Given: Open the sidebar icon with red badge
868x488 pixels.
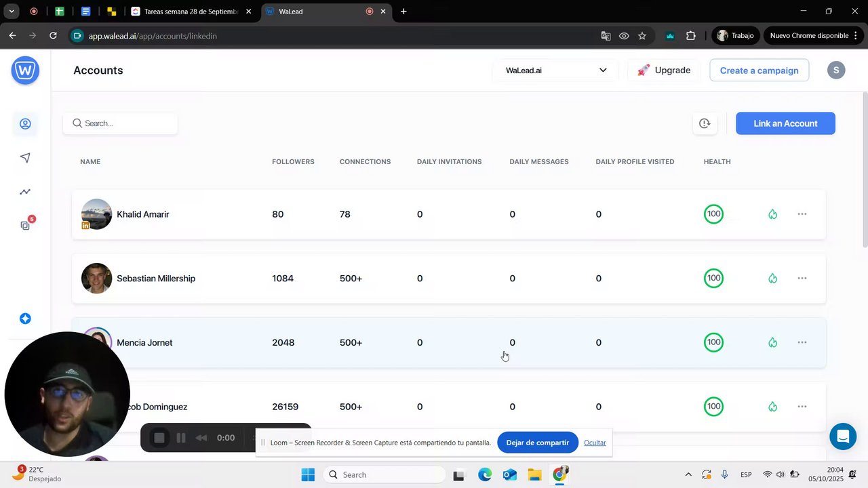Looking at the screenshot, I should pyautogui.click(x=26, y=224).
